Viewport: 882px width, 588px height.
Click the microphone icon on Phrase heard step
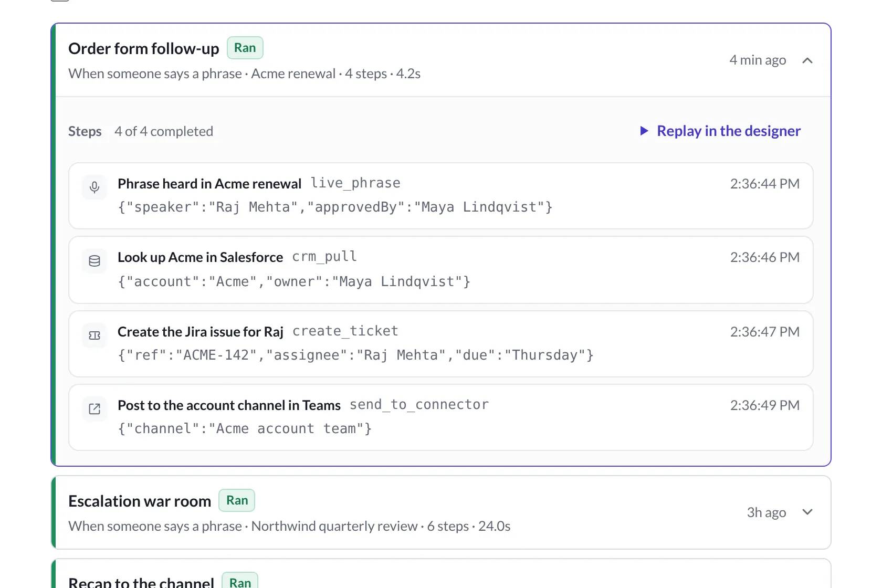(94, 187)
